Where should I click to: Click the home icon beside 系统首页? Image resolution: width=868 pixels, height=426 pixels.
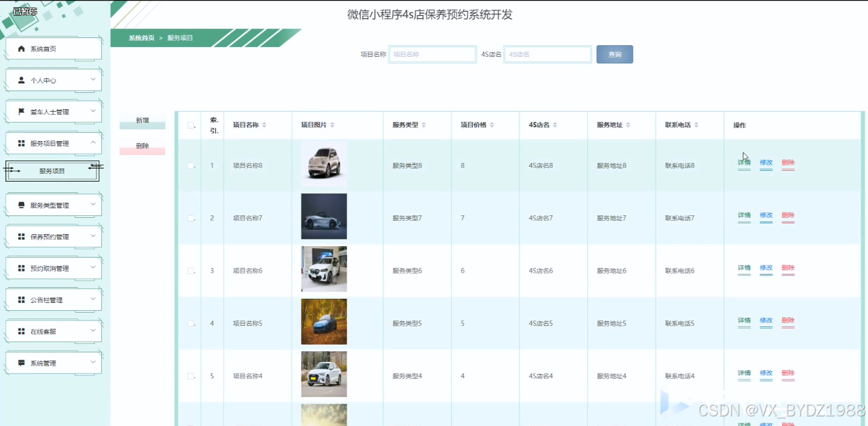coord(22,49)
